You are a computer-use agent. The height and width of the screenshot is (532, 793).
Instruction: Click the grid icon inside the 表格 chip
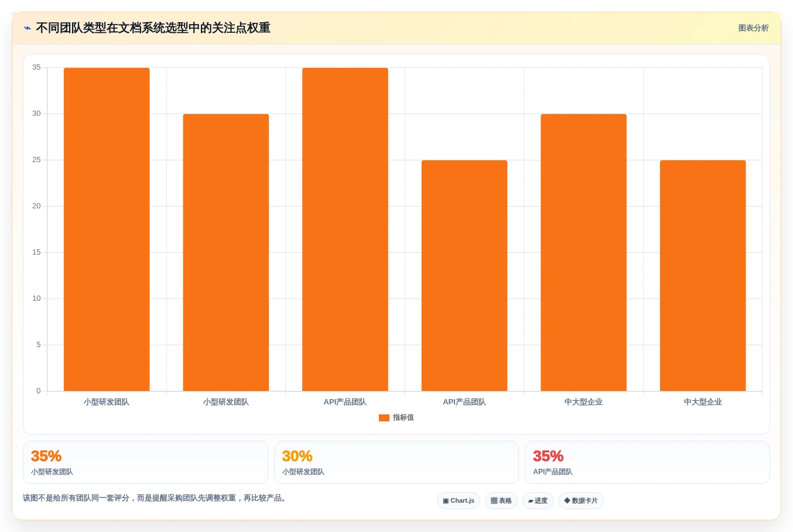point(494,501)
